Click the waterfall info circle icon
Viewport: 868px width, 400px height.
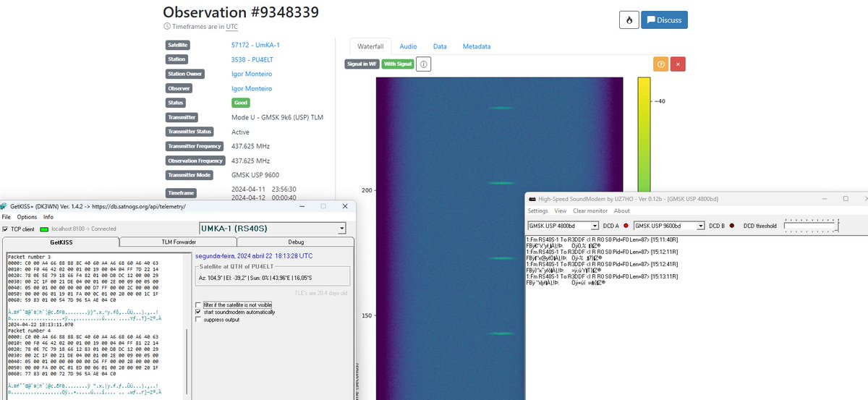(x=424, y=64)
